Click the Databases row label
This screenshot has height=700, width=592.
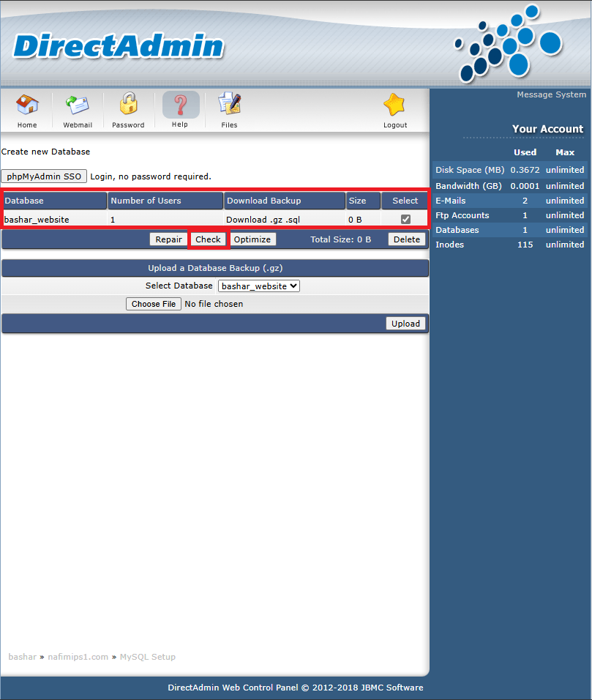[x=457, y=231]
